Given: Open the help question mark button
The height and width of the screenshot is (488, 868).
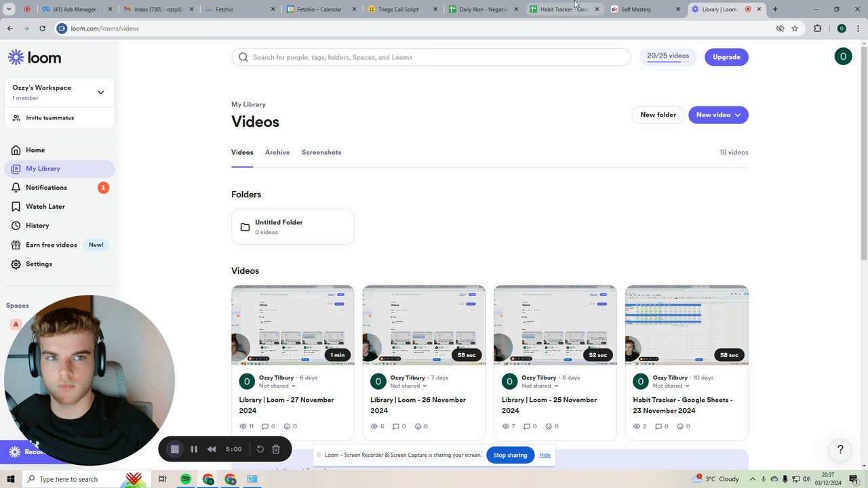Looking at the screenshot, I should pyautogui.click(x=840, y=449).
